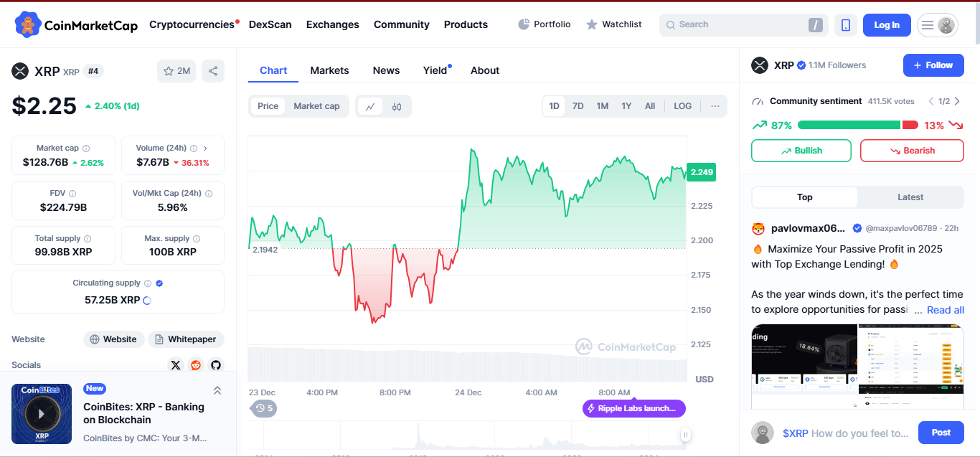Click the Log In button

click(887, 25)
